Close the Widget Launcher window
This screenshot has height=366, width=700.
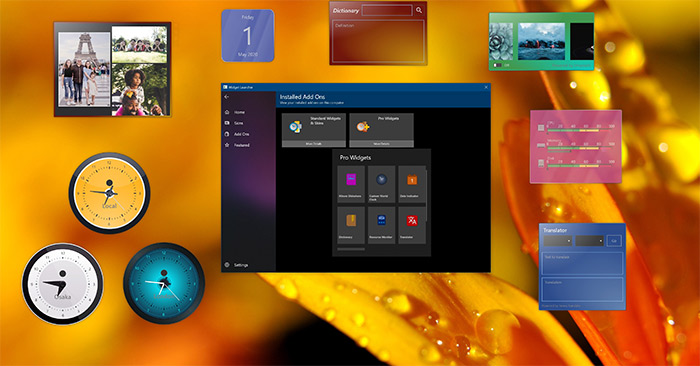click(486, 87)
